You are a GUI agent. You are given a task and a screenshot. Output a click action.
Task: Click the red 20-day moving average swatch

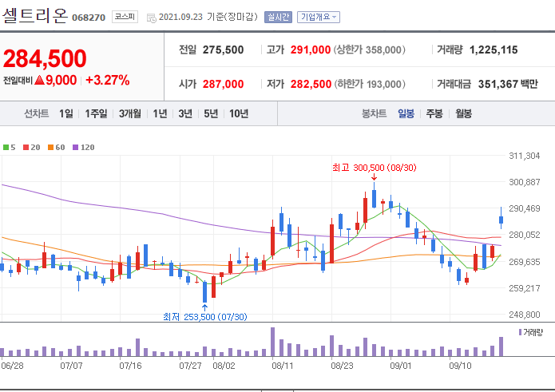pyautogui.click(x=26, y=147)
